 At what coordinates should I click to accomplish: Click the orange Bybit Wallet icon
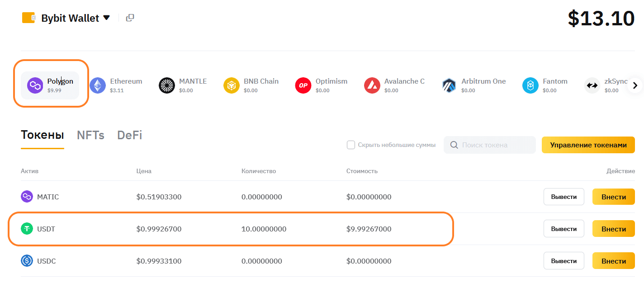click(28, 18)
